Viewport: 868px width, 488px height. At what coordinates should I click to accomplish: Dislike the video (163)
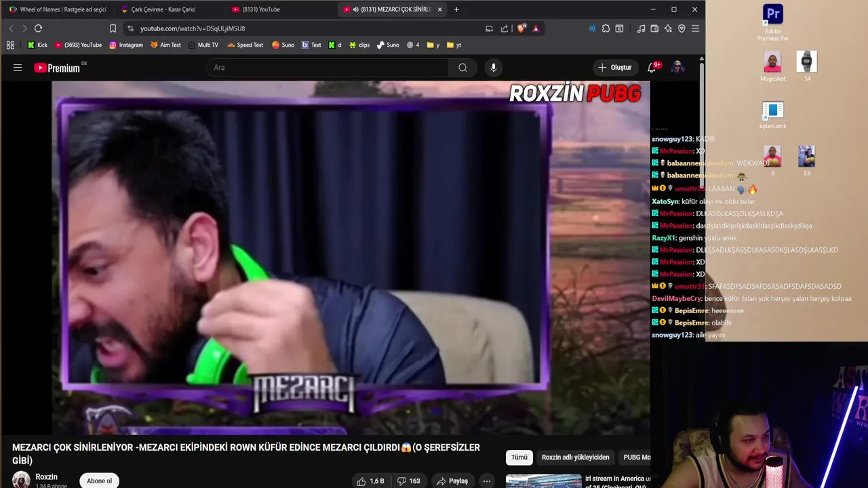409,481
